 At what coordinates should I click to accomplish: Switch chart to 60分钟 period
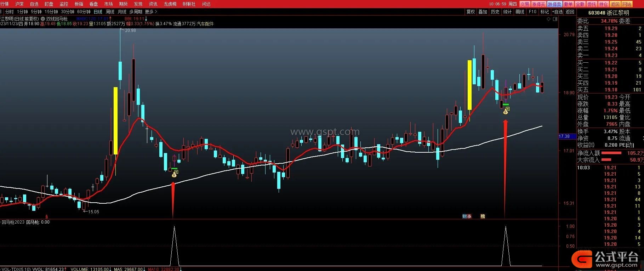84,12
